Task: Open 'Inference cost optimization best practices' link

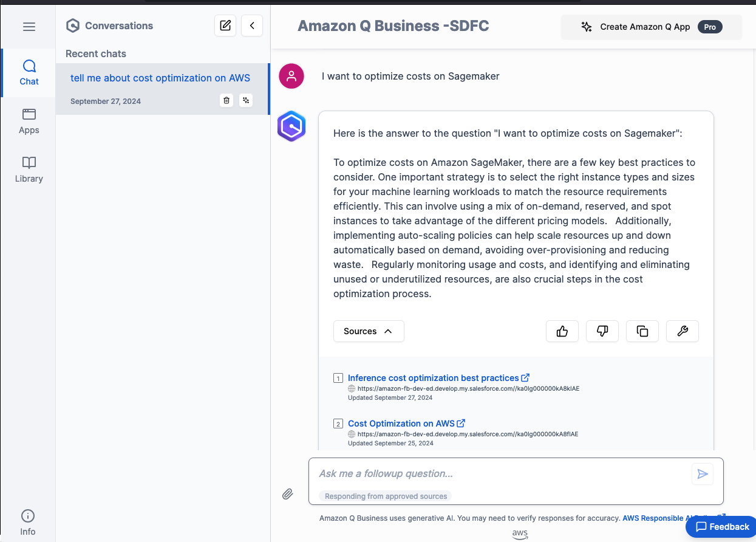Action: click(438, 378)
